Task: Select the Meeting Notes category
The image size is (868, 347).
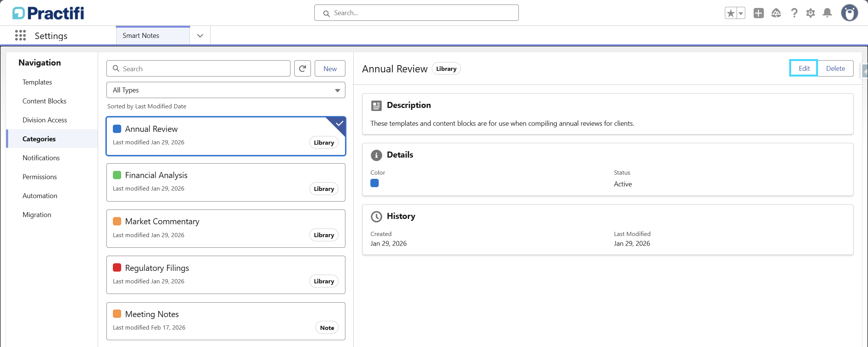Action: coord(226,321)
